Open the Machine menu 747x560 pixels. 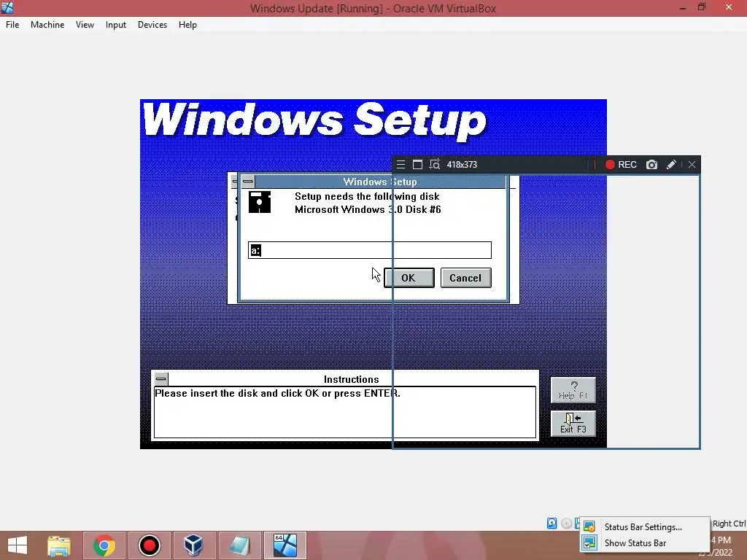[47, 25]
